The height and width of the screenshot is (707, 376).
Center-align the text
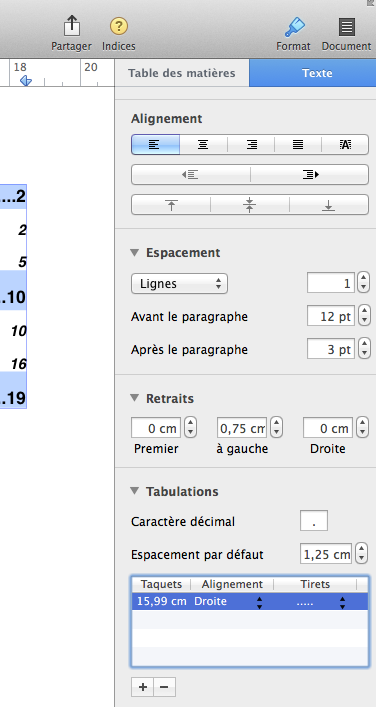(x=203, y=145)
